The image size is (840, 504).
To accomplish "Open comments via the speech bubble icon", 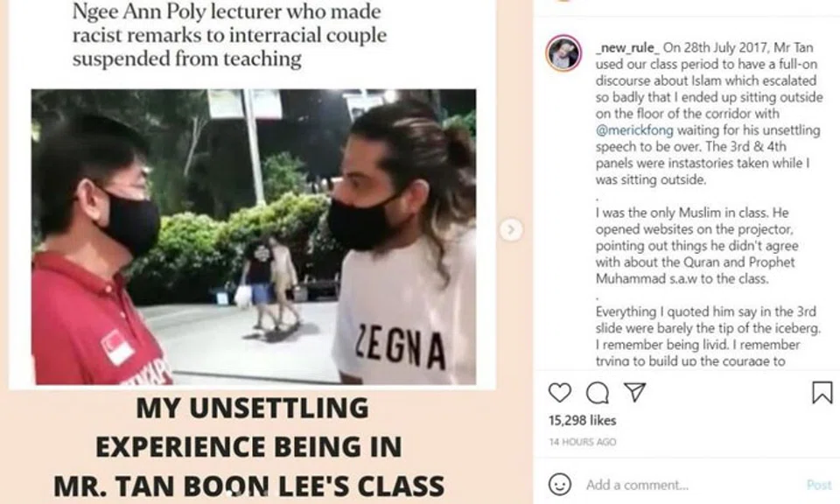I will click(x=598, y=393).
